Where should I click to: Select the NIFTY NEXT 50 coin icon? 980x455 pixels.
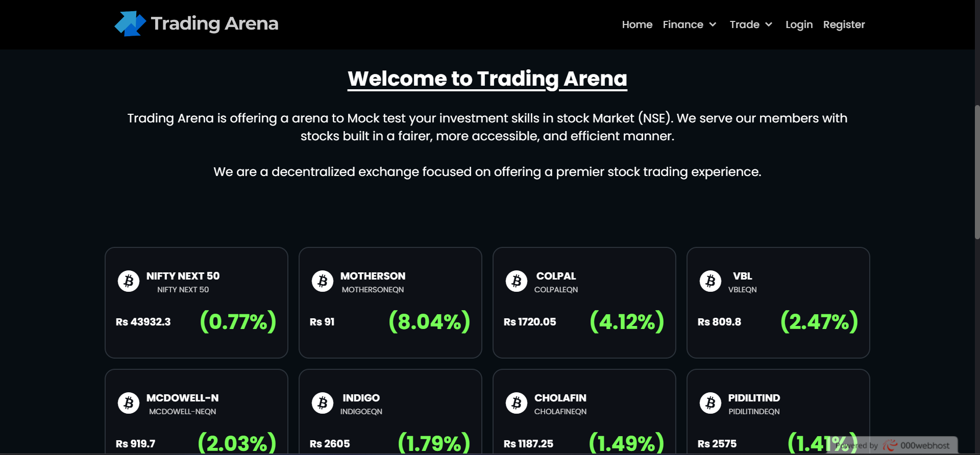[128, 281]
